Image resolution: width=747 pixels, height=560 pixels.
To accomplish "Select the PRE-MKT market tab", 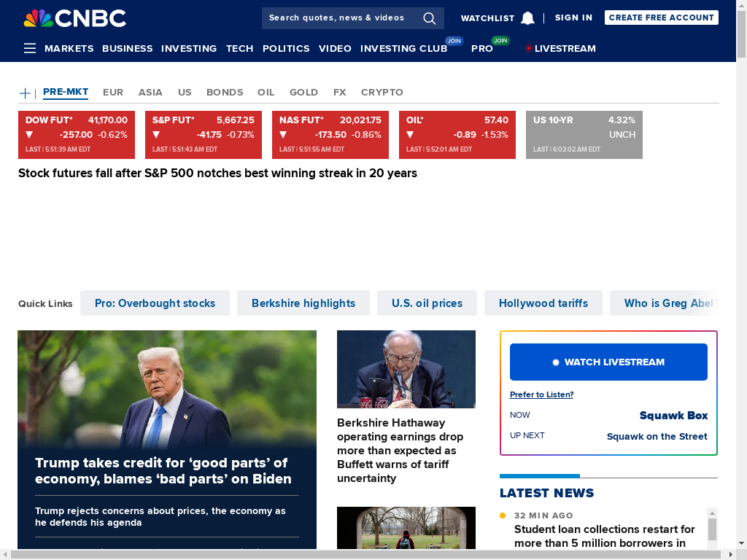I will [66, 92].
